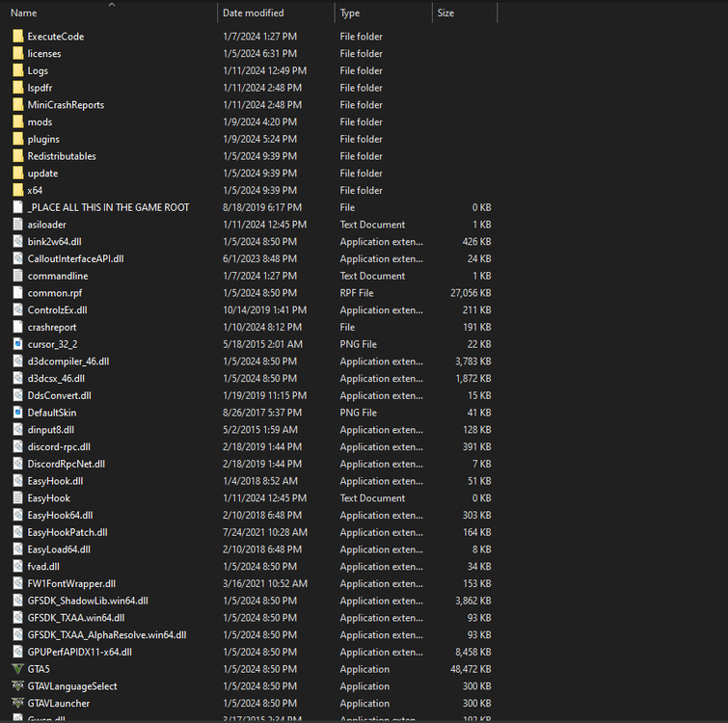Select the _PLACE ALL THIS IN THE GAME ROOT file

[108, 207]
